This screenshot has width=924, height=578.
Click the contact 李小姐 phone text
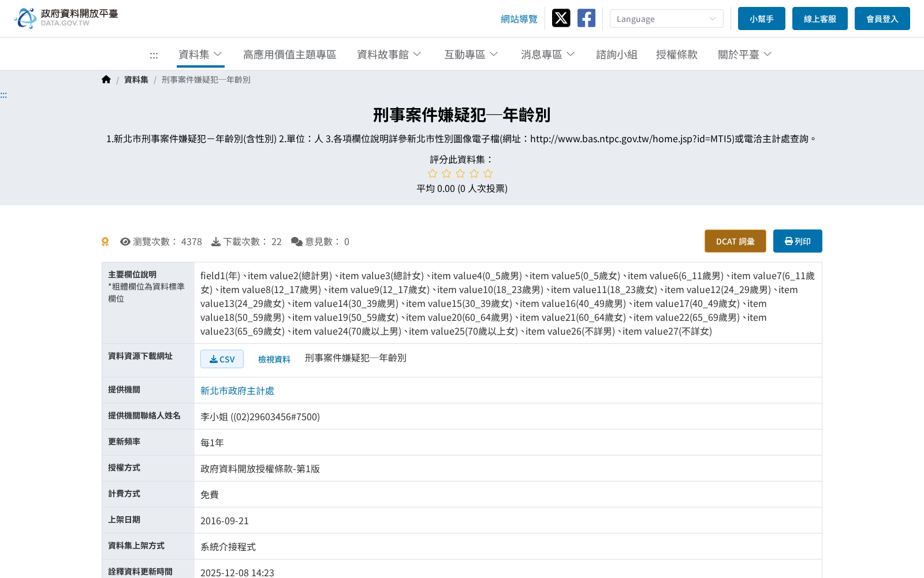tap(260, 417)
